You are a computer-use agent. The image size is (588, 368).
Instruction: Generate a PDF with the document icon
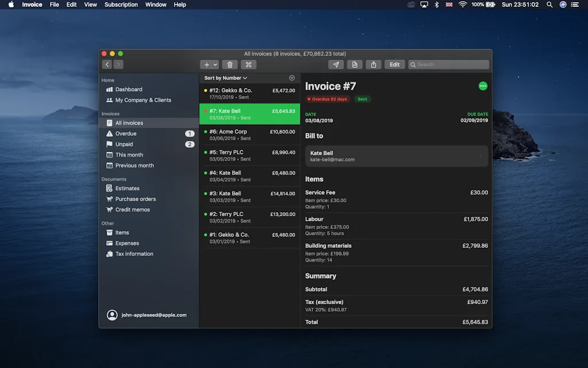point(355,64)
